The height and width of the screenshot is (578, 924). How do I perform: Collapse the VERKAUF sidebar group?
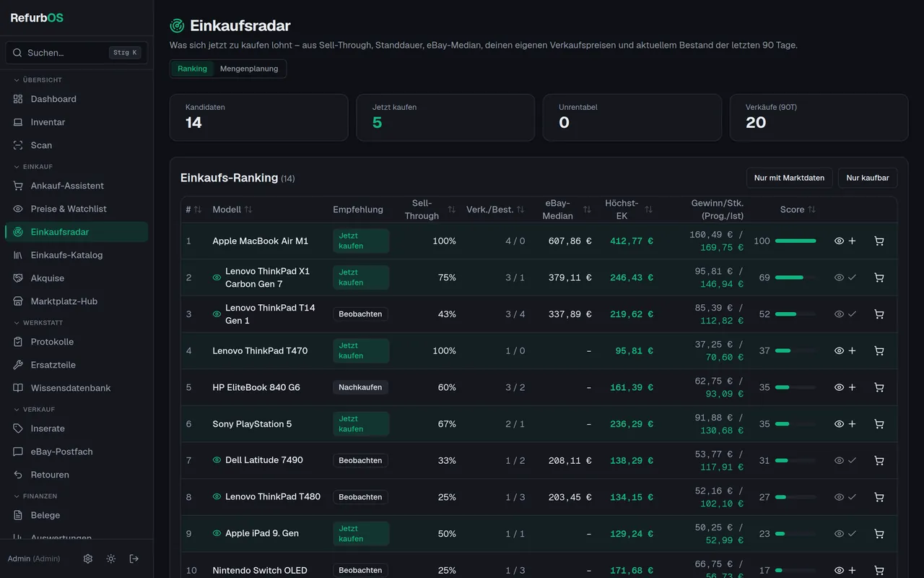[x=34, y=410]
